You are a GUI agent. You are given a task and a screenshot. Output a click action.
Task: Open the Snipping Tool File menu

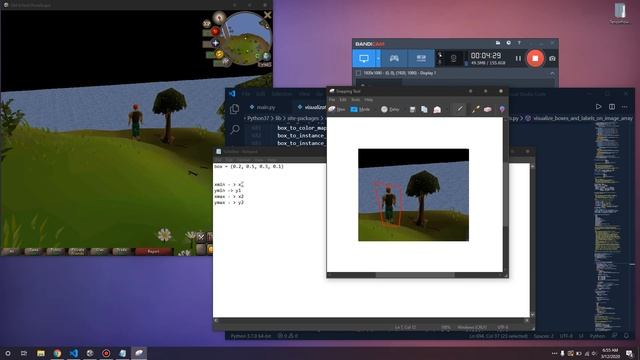pyautogui.click(x=332, y=100)
